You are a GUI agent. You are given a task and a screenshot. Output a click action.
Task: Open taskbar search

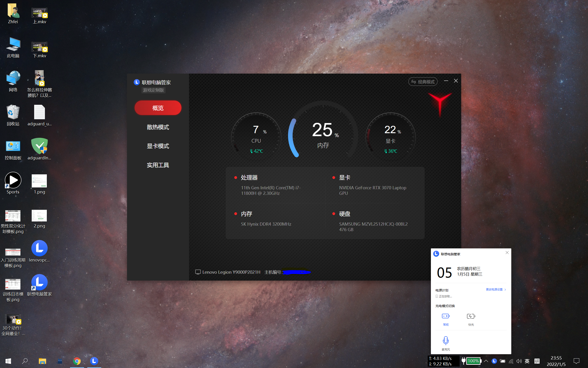(25, 361)
